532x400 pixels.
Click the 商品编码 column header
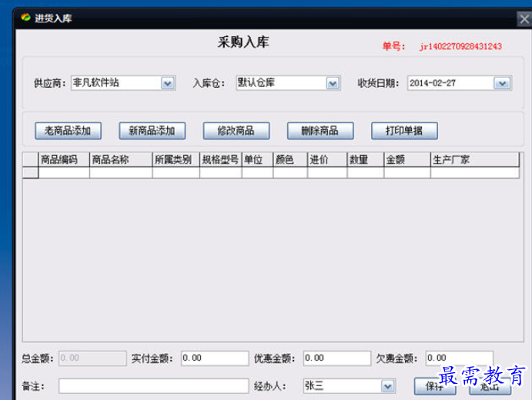point(64,160)
